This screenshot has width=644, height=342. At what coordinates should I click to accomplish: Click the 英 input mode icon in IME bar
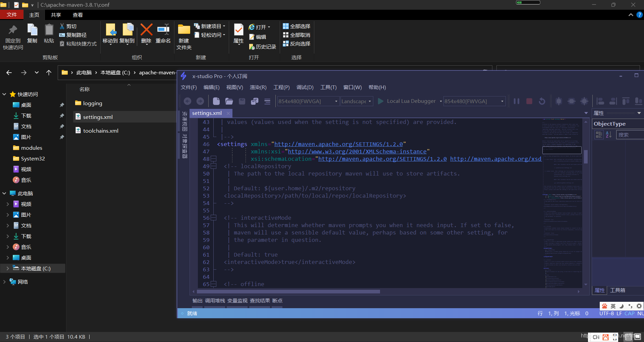(x=613, y=306)
